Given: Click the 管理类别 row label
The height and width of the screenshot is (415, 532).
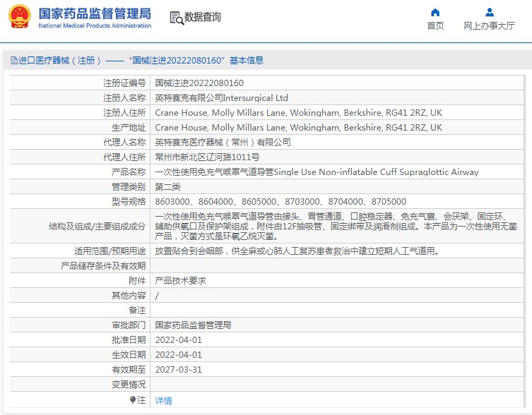Looking at the screenshot, I should click(129, 187).
